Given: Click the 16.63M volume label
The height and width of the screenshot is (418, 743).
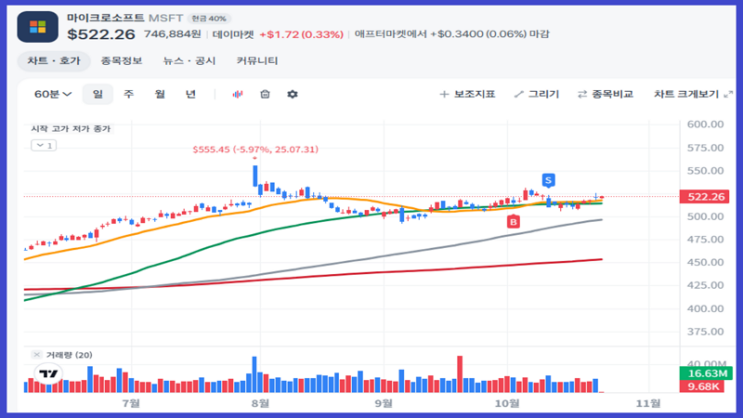Looking at the screenshot, I should [x=706, y=373].
